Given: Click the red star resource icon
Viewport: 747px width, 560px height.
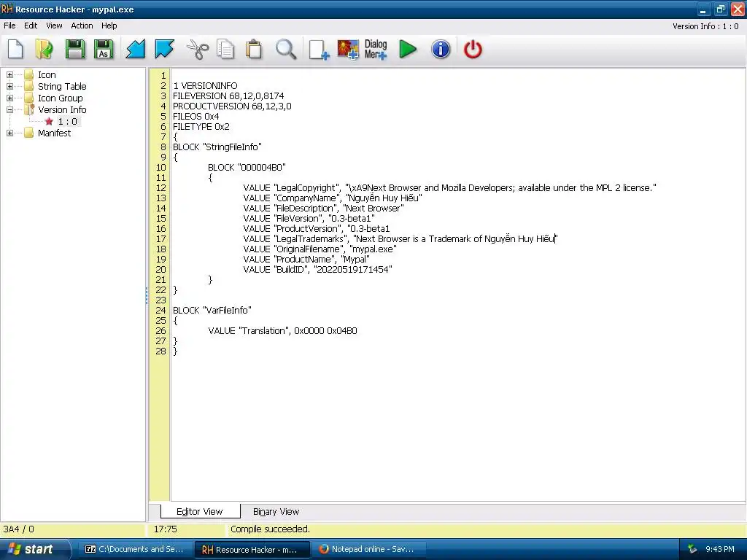Looking at the screenshot, I should (x=49, y=122).
